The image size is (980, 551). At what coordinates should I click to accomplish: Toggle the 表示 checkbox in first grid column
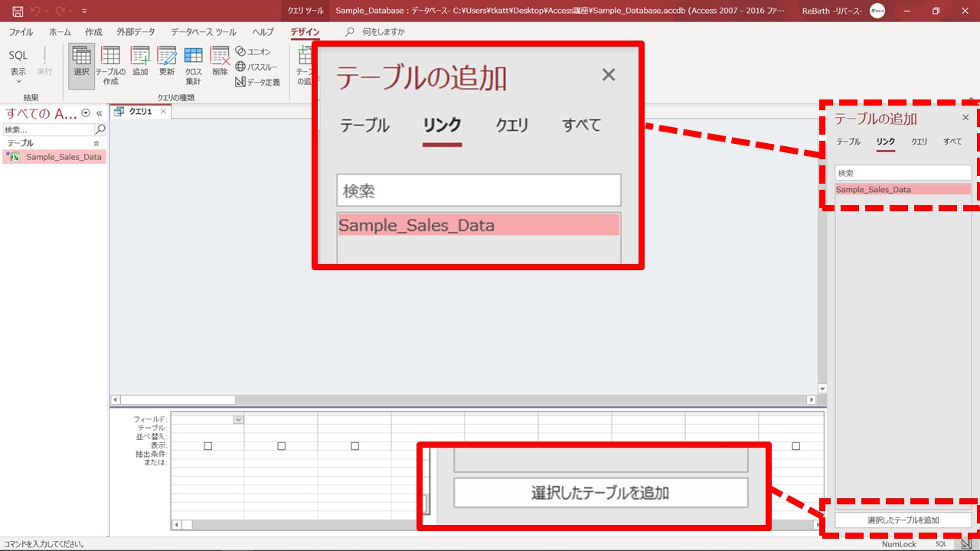[x=207, y=446]
